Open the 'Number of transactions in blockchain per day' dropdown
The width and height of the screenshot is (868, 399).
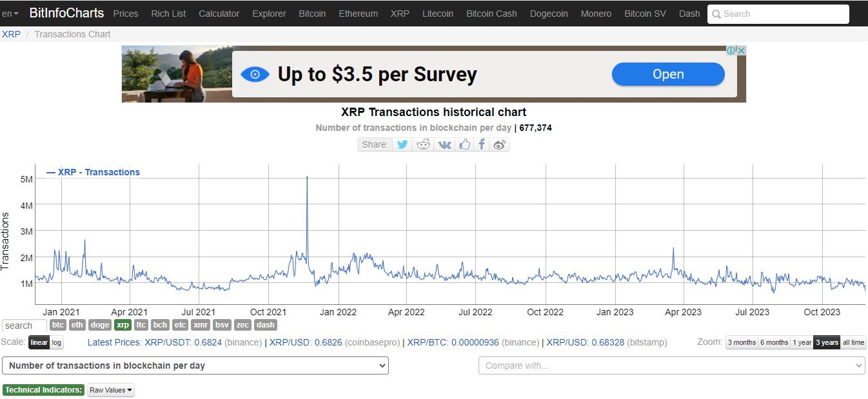pos(195,365)
